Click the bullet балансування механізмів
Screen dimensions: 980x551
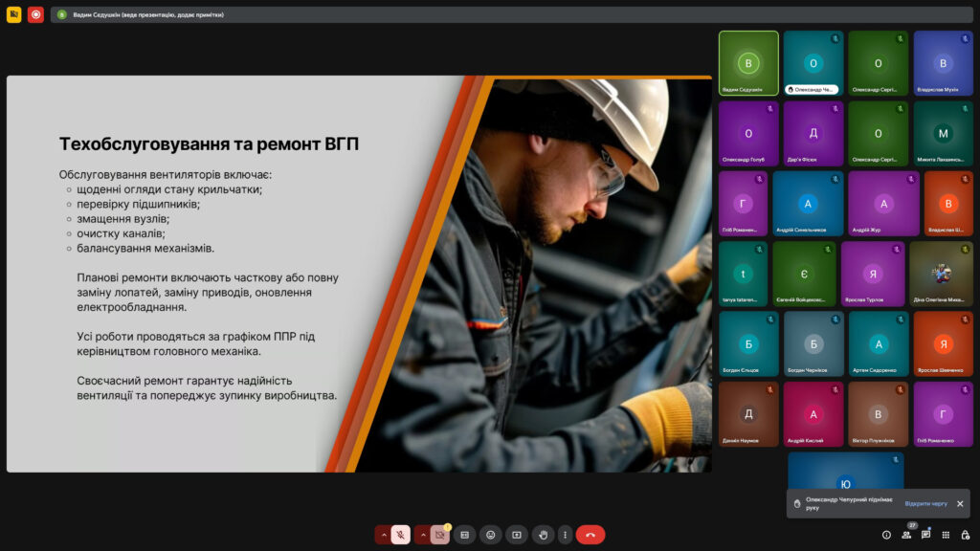tap(145, 248)
